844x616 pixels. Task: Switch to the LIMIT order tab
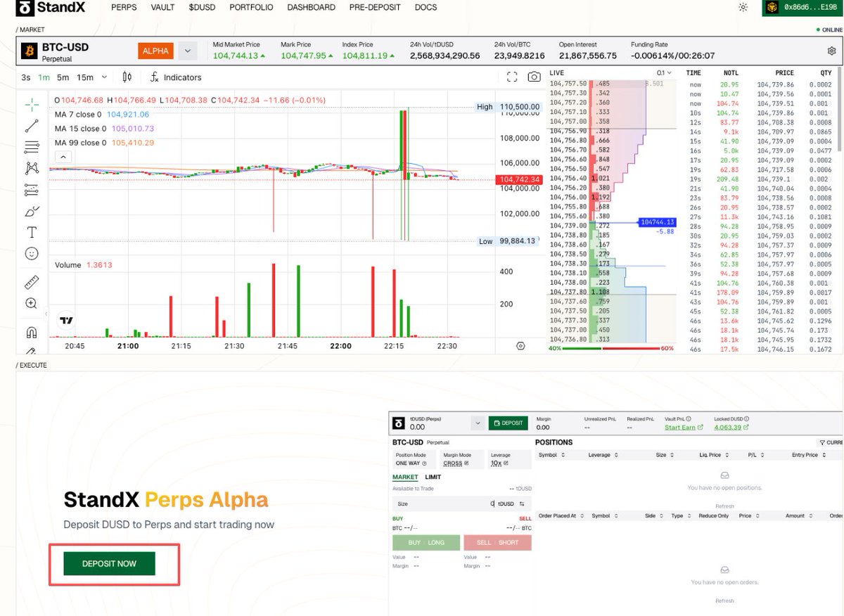tap(433, 477)
